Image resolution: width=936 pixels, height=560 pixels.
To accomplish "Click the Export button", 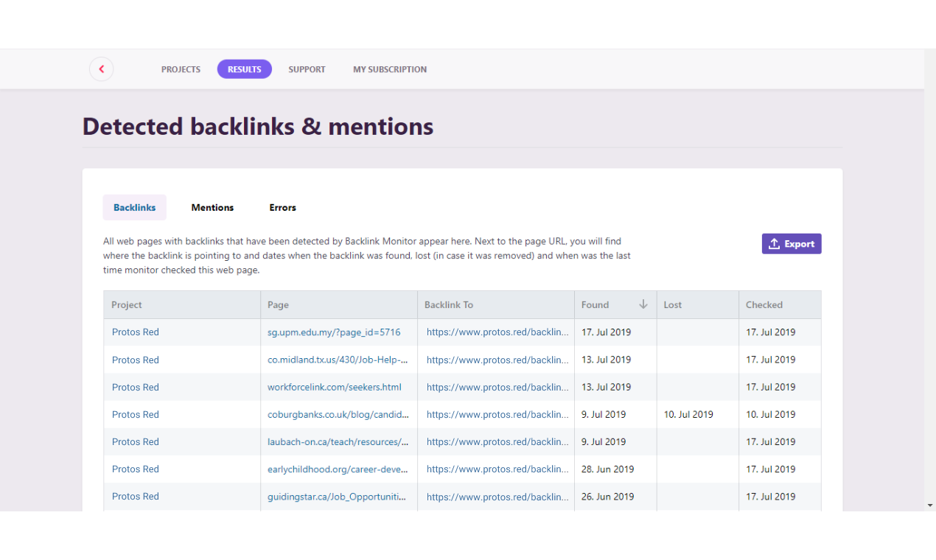I will (x=792, y=243).
